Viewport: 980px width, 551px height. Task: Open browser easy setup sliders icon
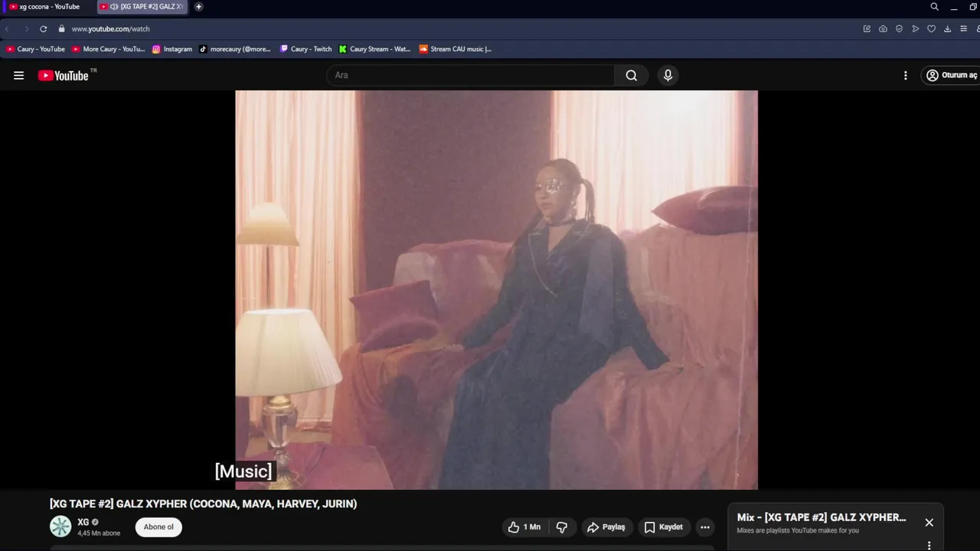point(963,29)
